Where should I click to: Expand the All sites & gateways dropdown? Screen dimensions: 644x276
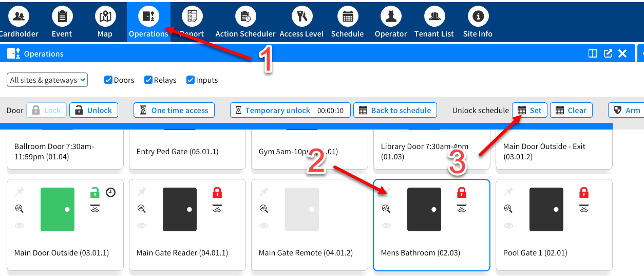[48, 80]
